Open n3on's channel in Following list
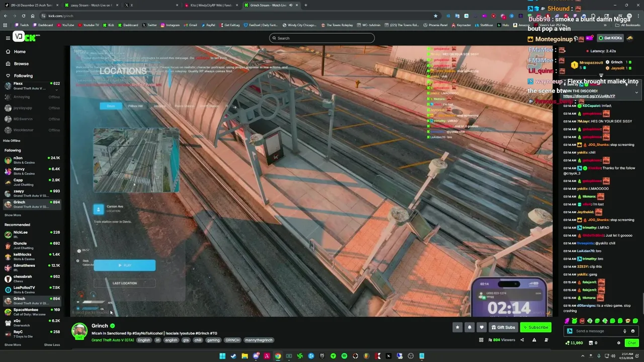 (x=31, y=160)
